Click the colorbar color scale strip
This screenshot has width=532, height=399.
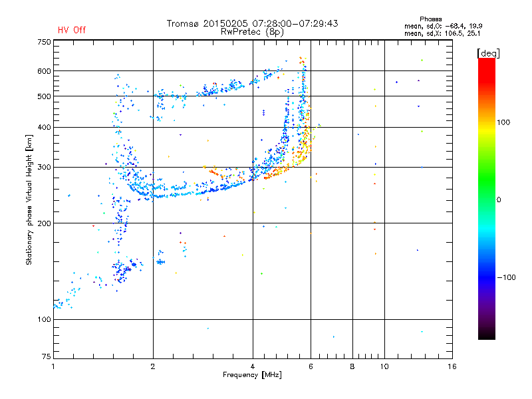487,198
